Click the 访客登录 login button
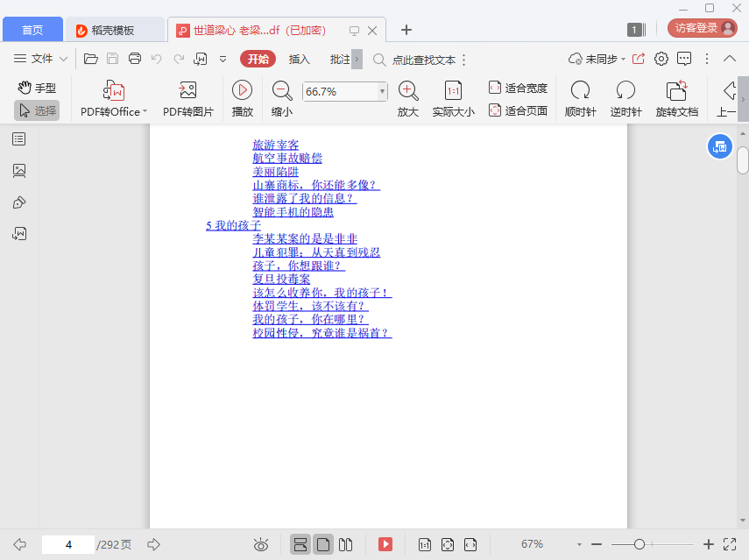The image size is (749, 560). click(703, 28)
